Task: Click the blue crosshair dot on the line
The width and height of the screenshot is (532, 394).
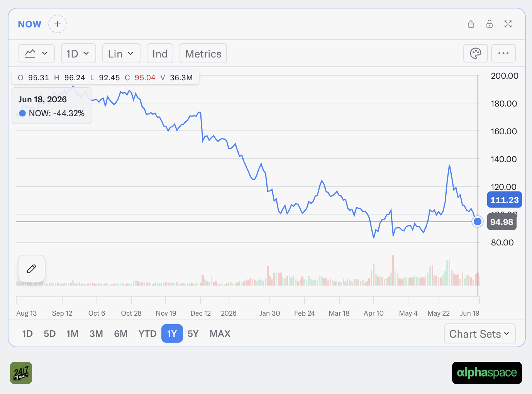Action: (478, 222)
